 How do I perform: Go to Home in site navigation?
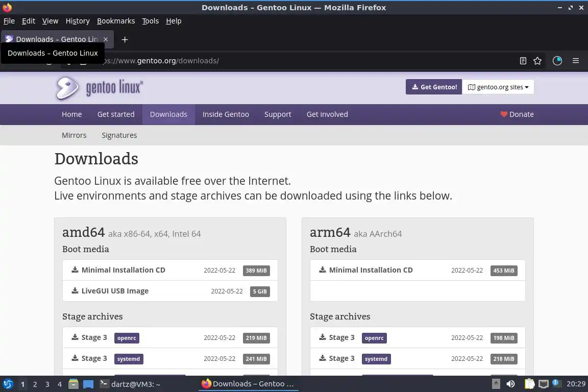click(x=71, y=114)
